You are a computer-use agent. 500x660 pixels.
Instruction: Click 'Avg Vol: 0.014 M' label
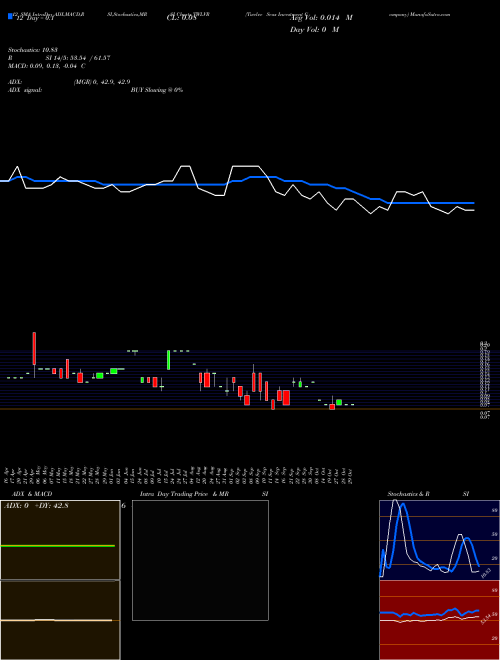[321, 18]
